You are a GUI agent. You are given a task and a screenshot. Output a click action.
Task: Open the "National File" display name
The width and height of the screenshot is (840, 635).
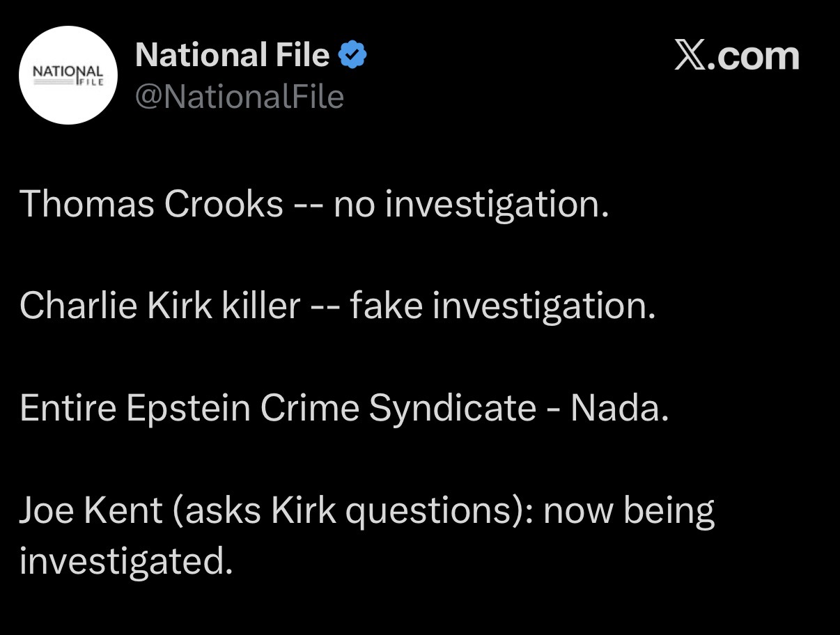pyautogui.click(x=232, y=56)
